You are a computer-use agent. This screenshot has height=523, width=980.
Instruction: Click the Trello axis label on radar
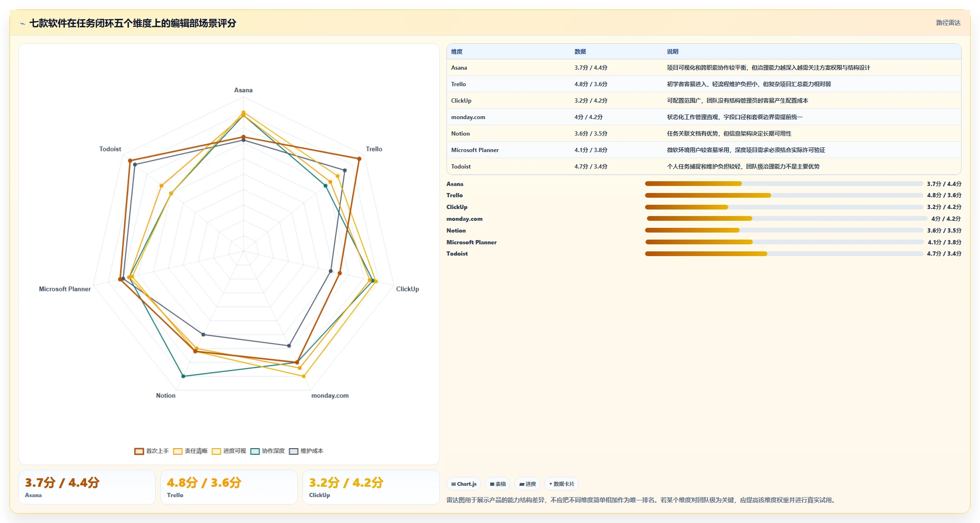(x=374, y=149)
